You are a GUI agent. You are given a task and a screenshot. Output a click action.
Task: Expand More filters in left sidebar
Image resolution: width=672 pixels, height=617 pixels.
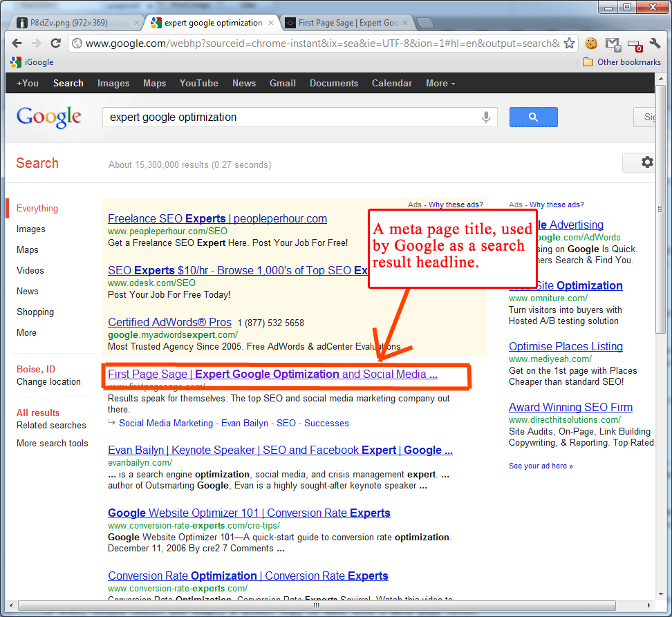[26, 333]
